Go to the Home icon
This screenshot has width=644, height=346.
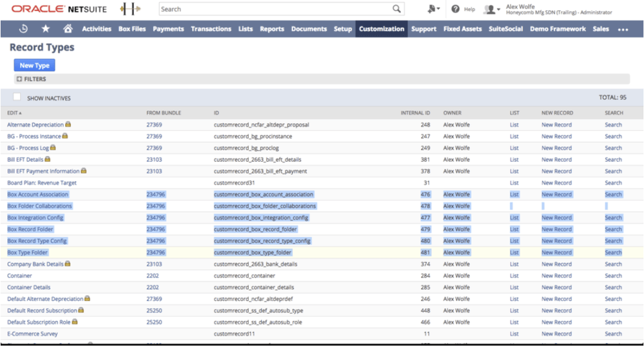click(x=68, y=28)
